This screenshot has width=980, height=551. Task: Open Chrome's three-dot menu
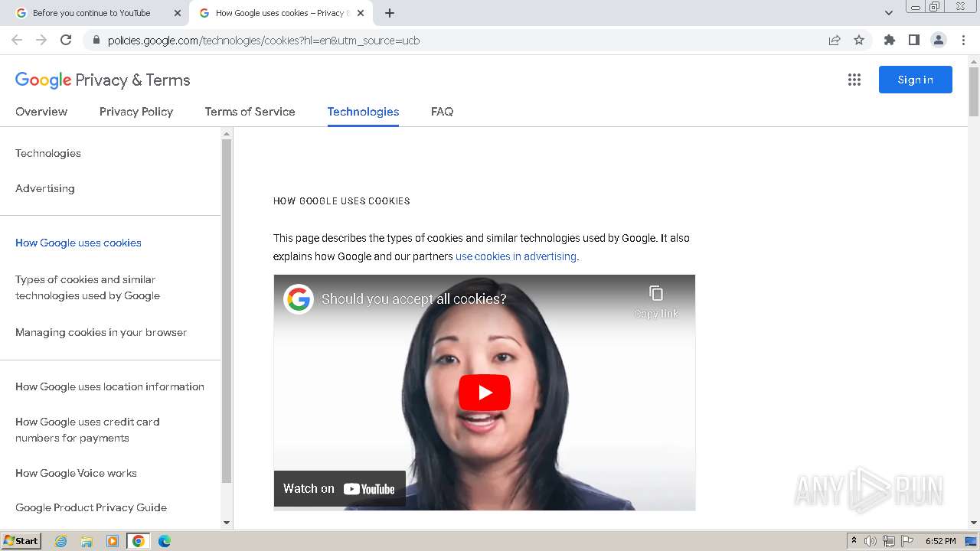click(x=963, y=40)
